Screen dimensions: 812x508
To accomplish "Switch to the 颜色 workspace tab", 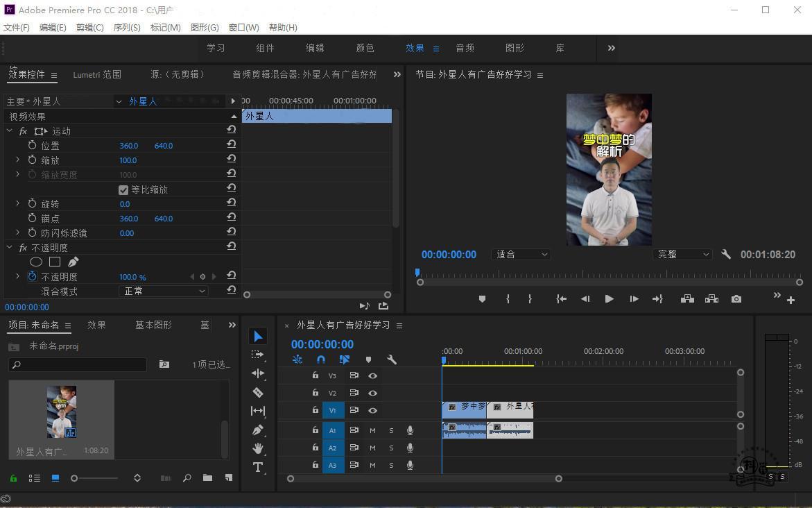I will (x=365, y=48).
